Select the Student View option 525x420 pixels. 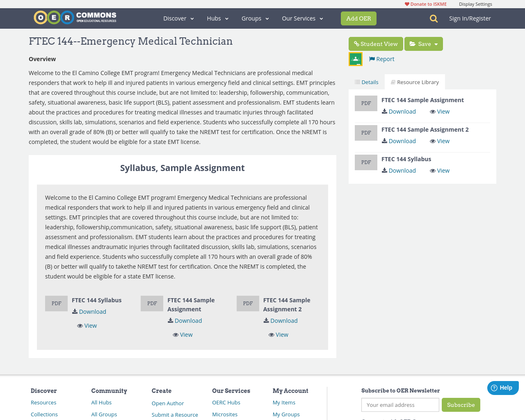pyautogui.click(x=376, y=43)
